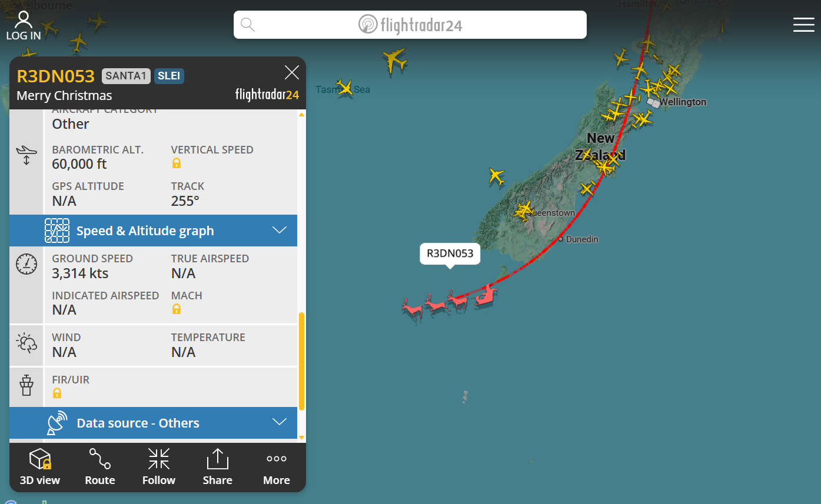This screenshot has height=504, width=821.
Task: Select yellow plane over Tasman Sea label
Action: click(x=345, y=88)
